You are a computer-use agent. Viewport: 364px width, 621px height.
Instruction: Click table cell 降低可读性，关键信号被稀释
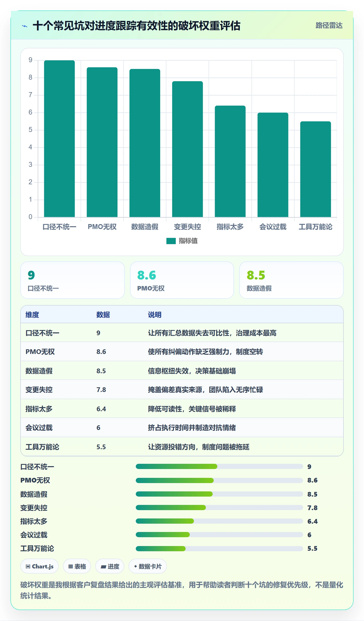pos(192,409)
